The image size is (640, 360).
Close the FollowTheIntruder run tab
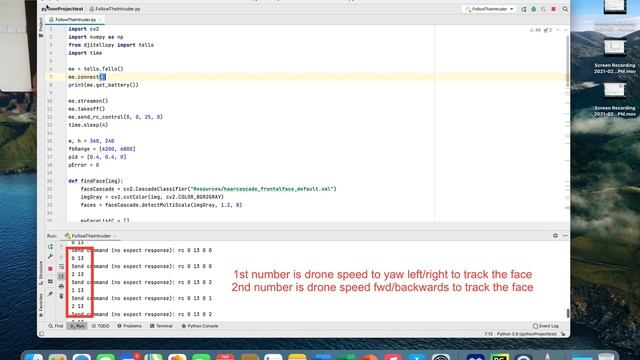(x=116, y=236)
